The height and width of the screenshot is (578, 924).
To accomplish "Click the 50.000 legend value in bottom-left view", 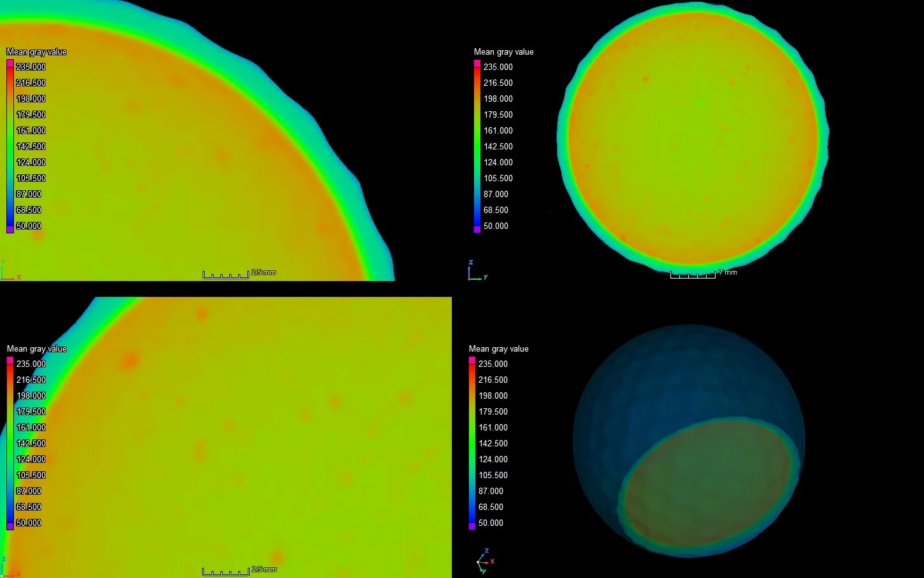I will (29, 523).
